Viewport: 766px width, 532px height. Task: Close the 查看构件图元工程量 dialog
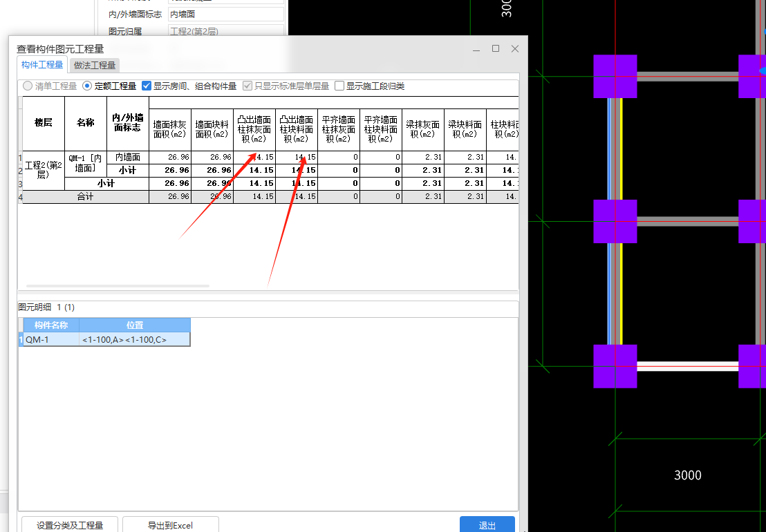(x=515, y=49)
